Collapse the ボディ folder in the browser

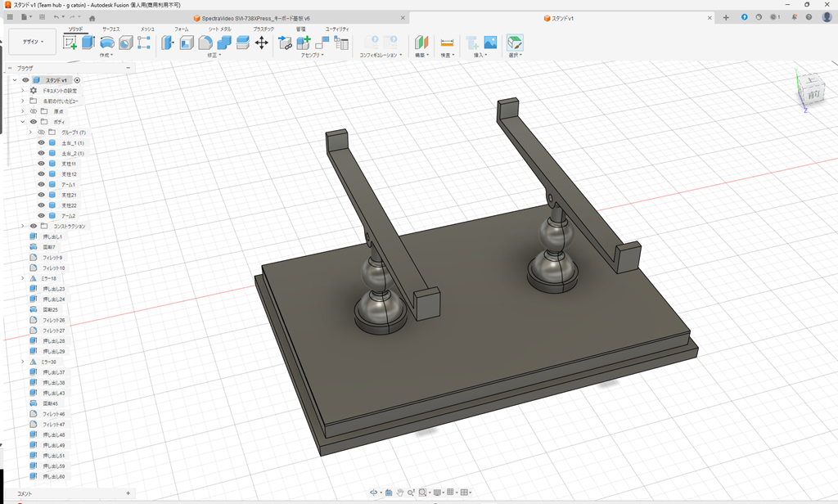[24, 121]
